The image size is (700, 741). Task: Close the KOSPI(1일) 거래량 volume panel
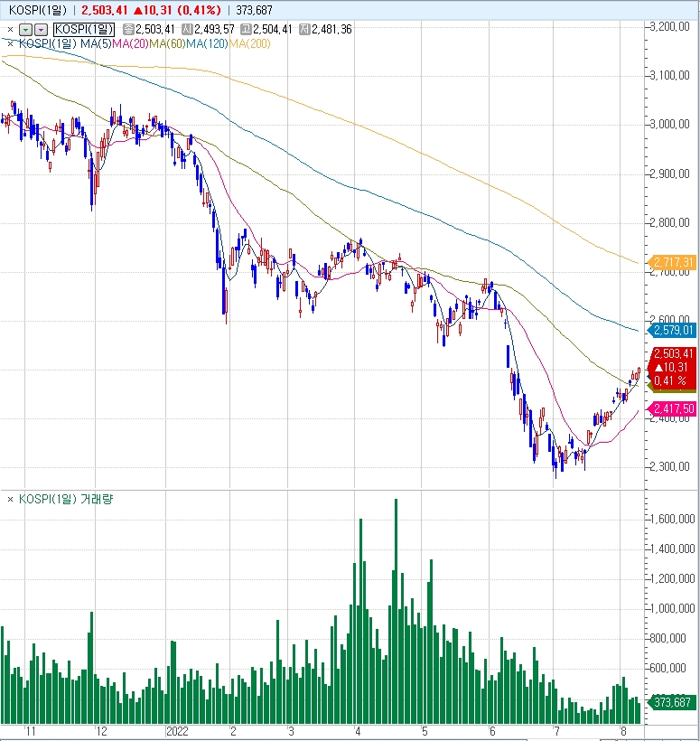tap(11, 499)
